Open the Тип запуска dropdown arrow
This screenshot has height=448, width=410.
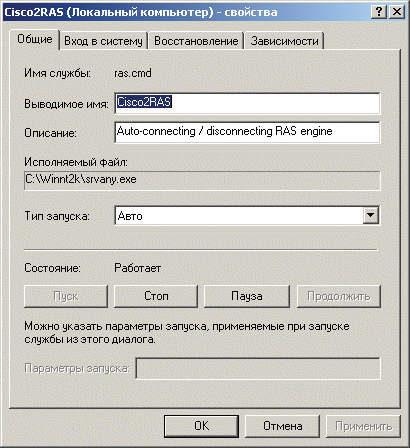click(x=370, y=215)
